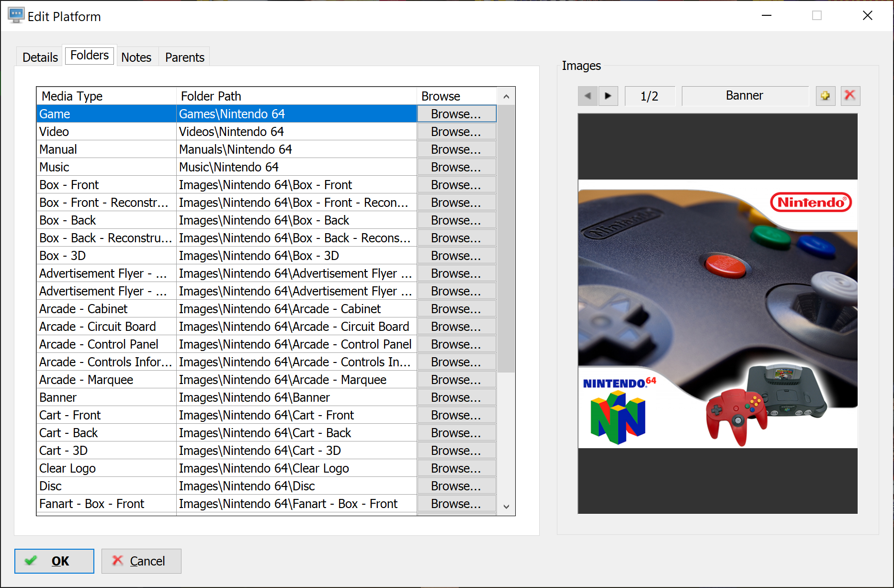Click the Manuals\Nintendo 64 folder path
Viewport: 894px width, 588px height.
coord(297,149)
